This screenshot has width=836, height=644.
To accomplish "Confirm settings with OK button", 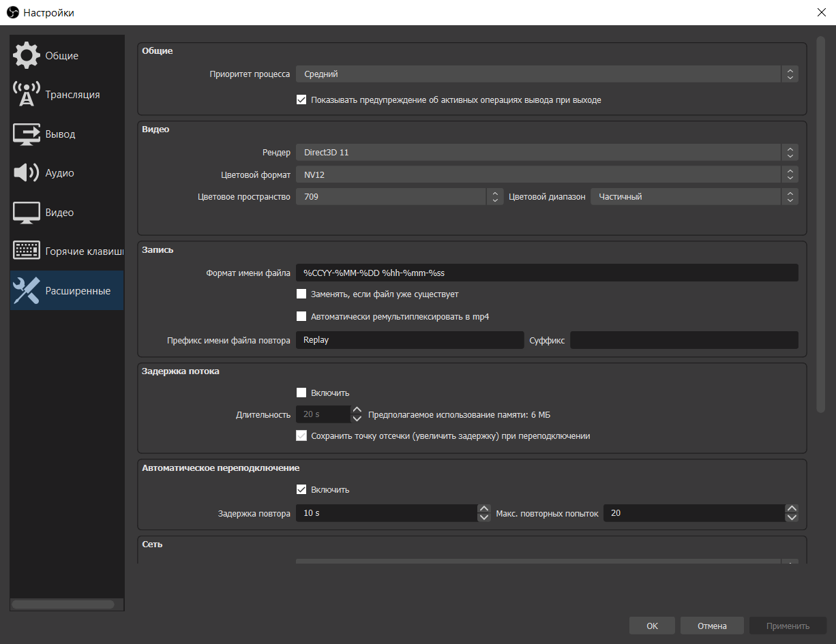I will click(x=652, y=626).
